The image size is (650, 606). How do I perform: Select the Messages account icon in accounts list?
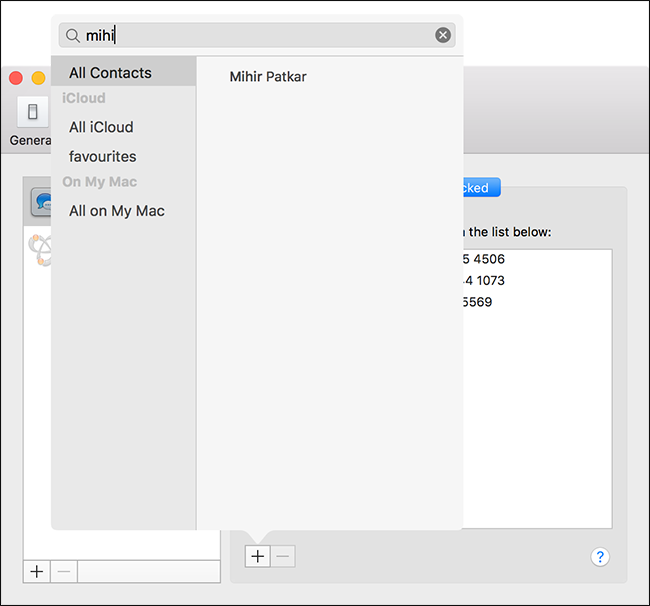pos(41,202)
